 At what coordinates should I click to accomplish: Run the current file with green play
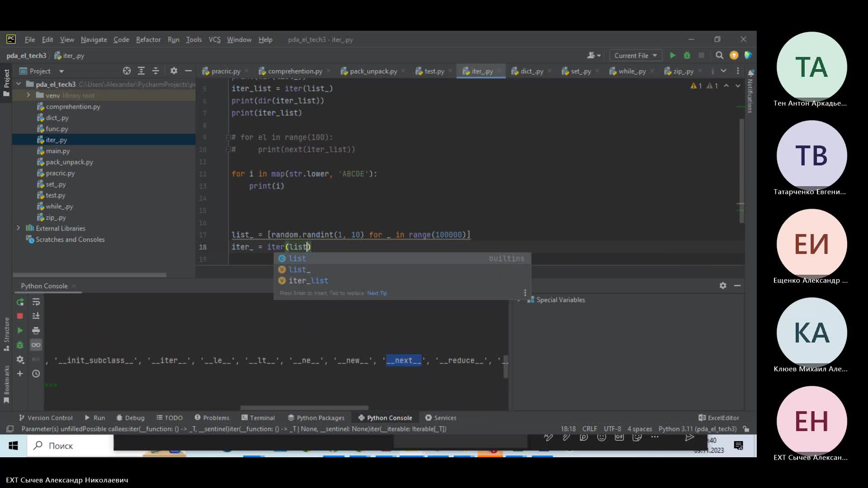(x=673, y=55)
